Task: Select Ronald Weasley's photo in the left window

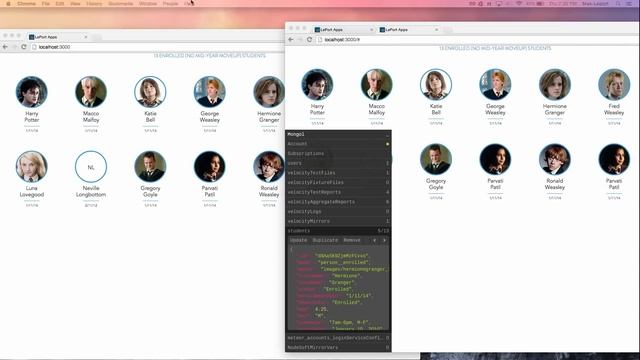Action: pos(269,167)
